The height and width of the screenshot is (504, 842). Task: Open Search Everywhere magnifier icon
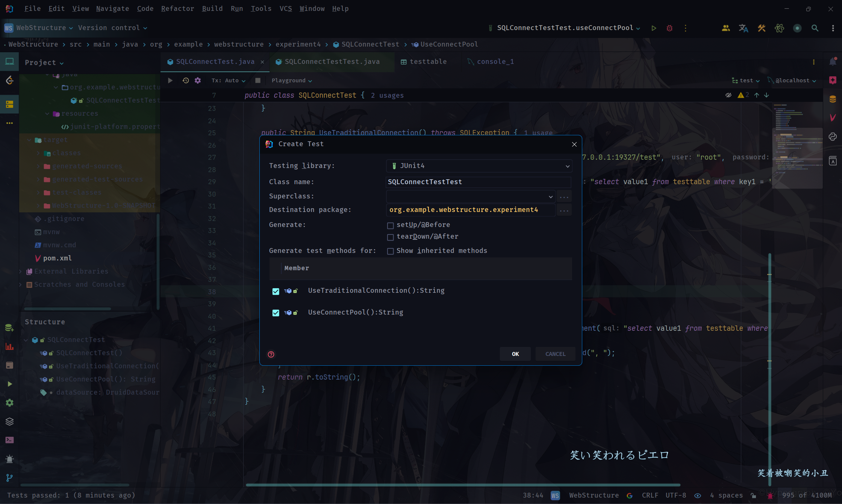click(x=815, y=28)
